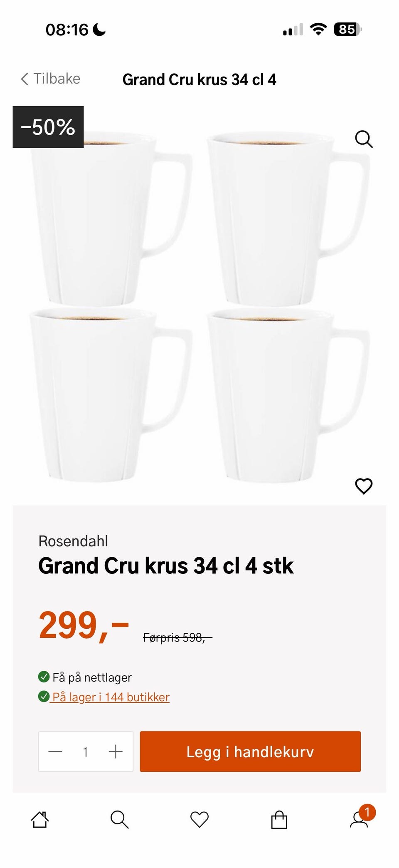Click Legg i handlekurv button

click(x=250, y=751)
